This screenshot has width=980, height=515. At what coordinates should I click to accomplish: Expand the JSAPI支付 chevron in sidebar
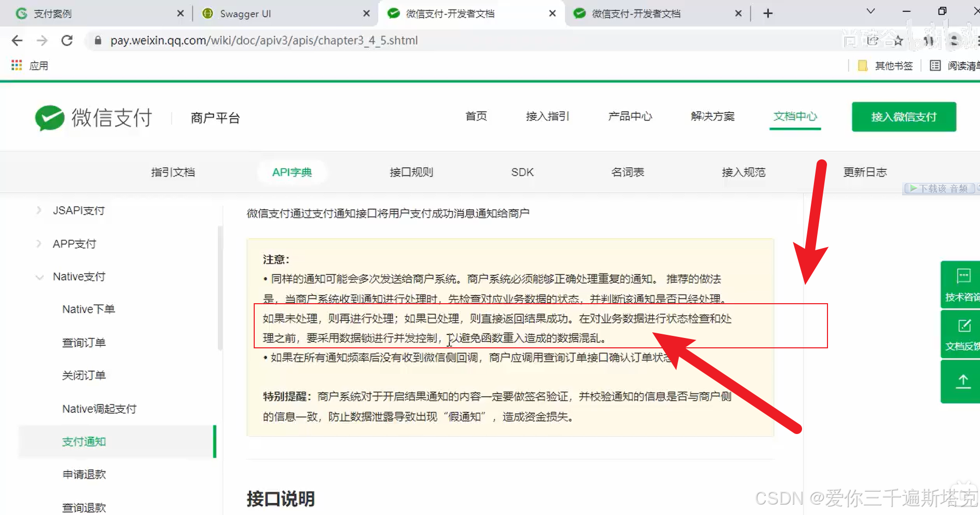click(x=39, y=210)
